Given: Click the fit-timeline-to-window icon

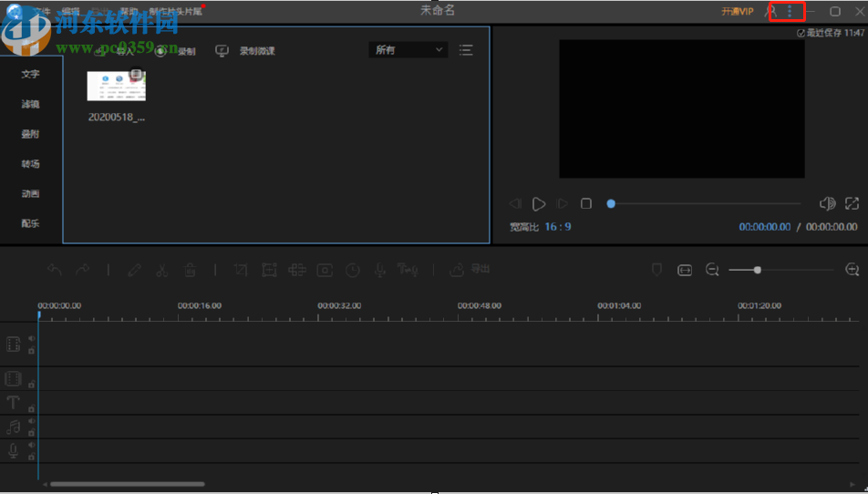Looking at the screenshot, I should [x=685, y=270].
